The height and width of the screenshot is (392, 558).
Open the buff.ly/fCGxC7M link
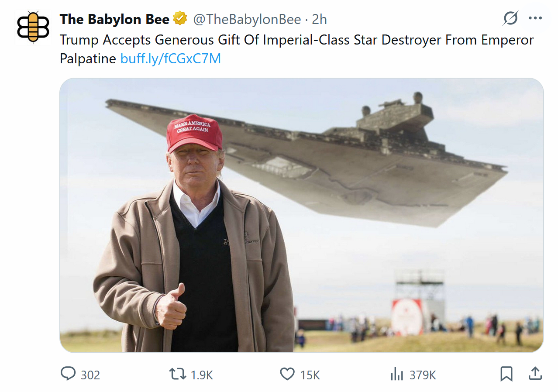pyautogui.click(x=170, y=58)
